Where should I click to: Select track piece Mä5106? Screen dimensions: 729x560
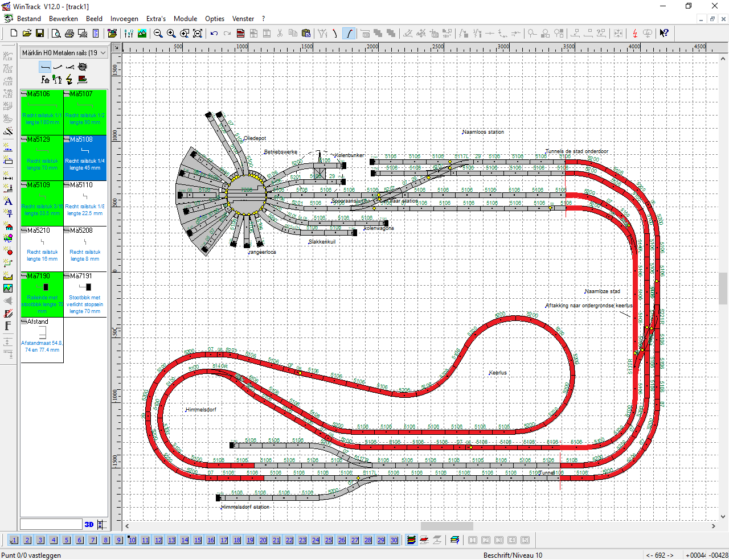[x=42, y=112]
